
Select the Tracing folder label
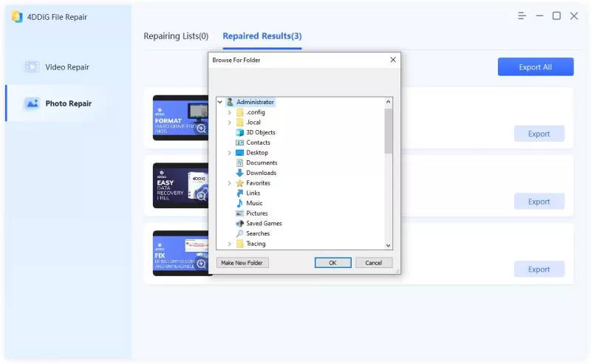(256, 244)
